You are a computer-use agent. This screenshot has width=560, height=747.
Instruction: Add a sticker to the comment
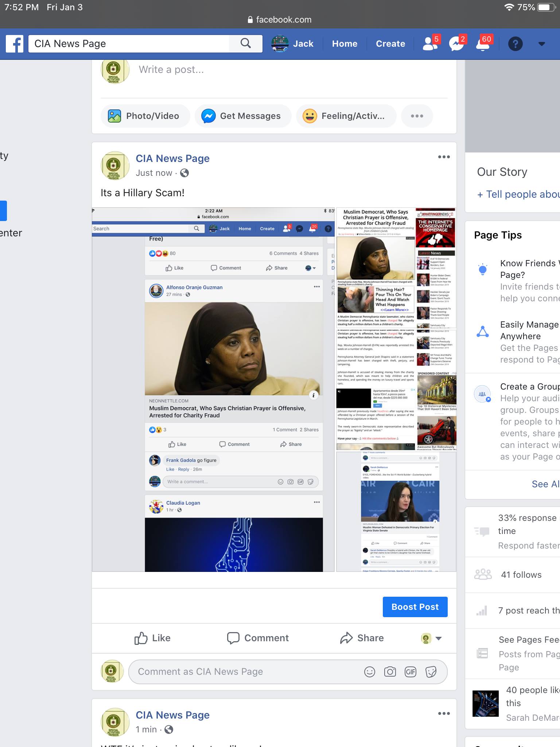coord(431,672)
